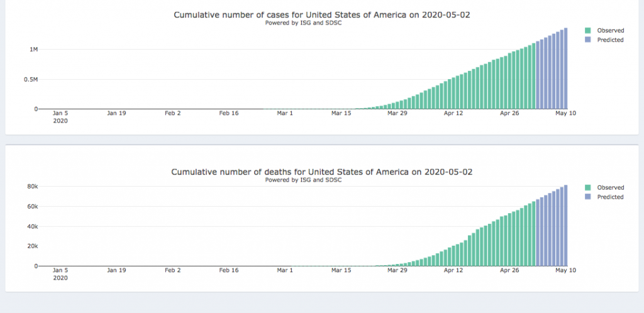Click the tallest blue predicted bar in deaths chart
This screenshot has height=313, width=644.
(x=566, y=226)
